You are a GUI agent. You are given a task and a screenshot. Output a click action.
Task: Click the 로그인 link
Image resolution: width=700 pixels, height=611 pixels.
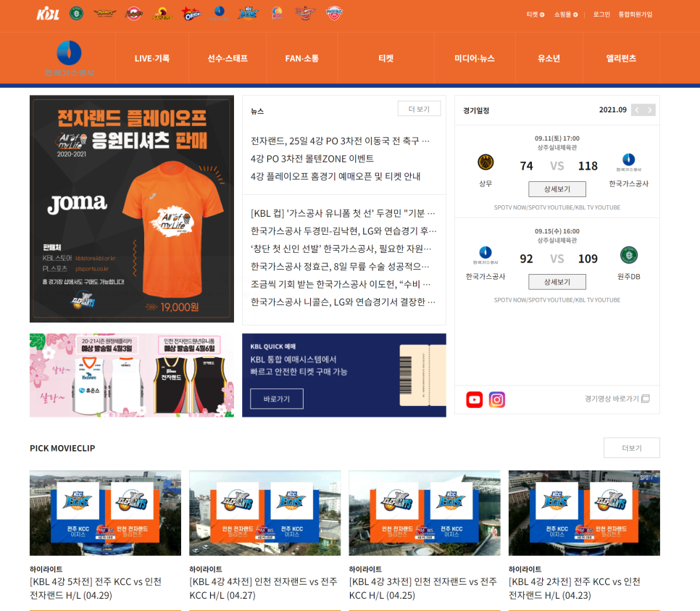(601, 14)
